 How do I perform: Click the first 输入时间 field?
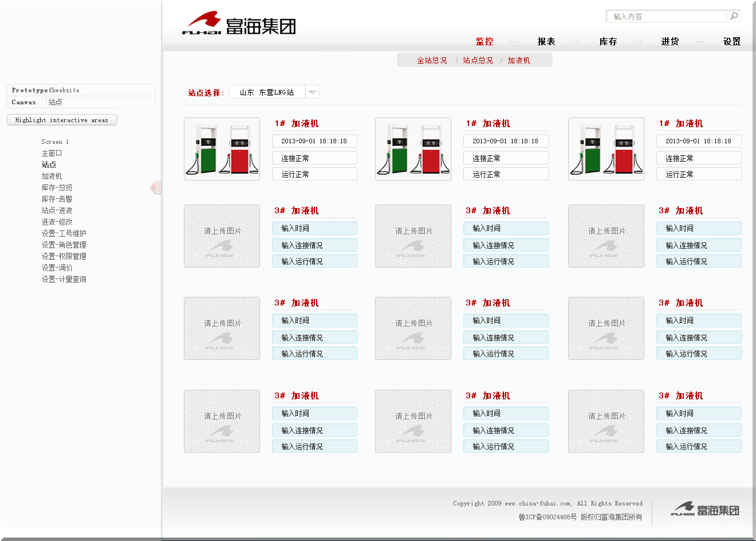(x=314, y=228)
